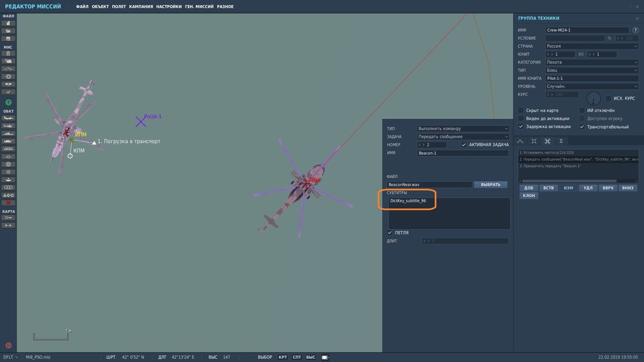Open the briefing clipboard icon
Screen dimensions: 644x362
(x=8, y=53)
